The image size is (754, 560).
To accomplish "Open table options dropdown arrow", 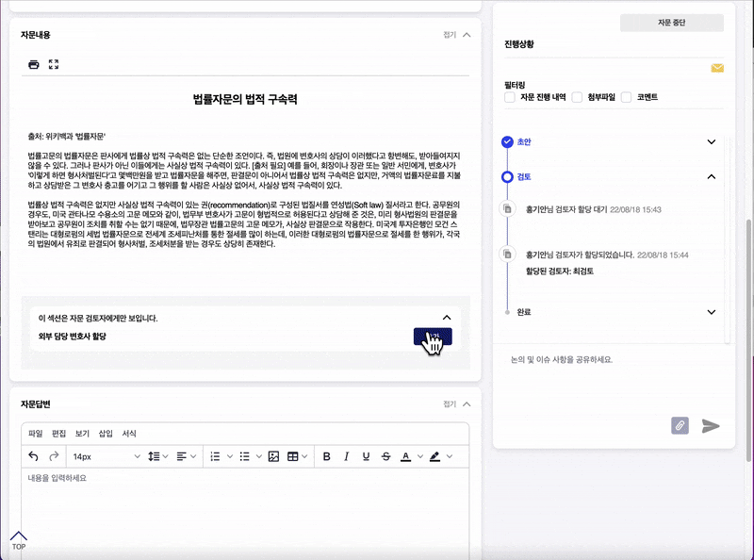I will (x=304, y=456).
